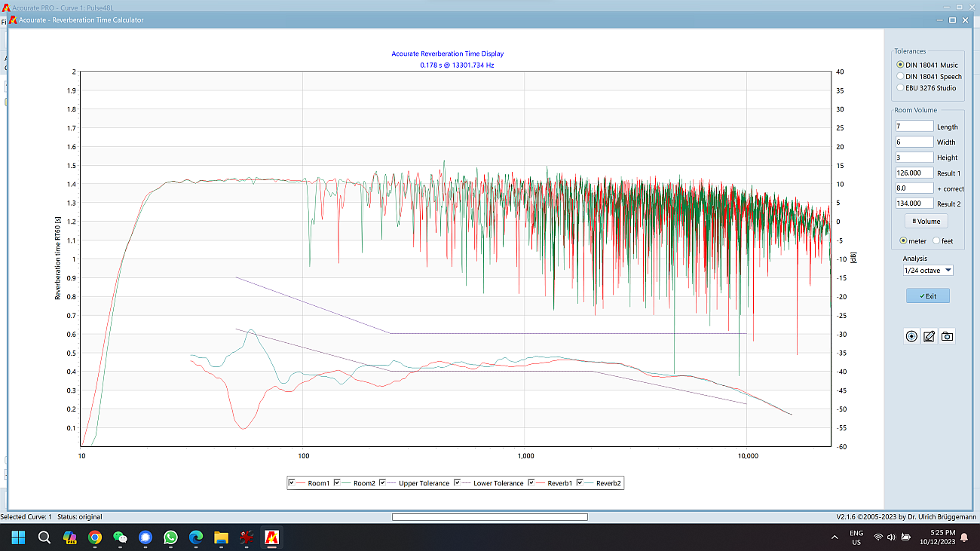Click the Room Volume group label

tap(916, 110)
